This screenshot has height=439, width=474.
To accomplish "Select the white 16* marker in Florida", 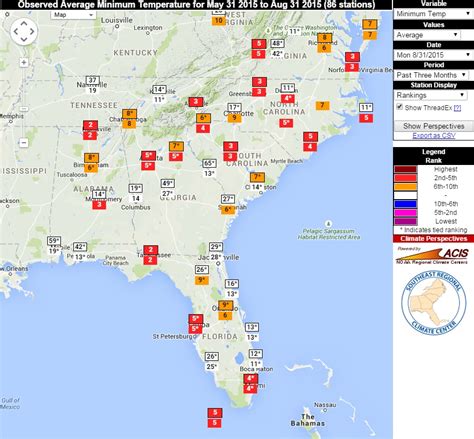I will point(232,284).
